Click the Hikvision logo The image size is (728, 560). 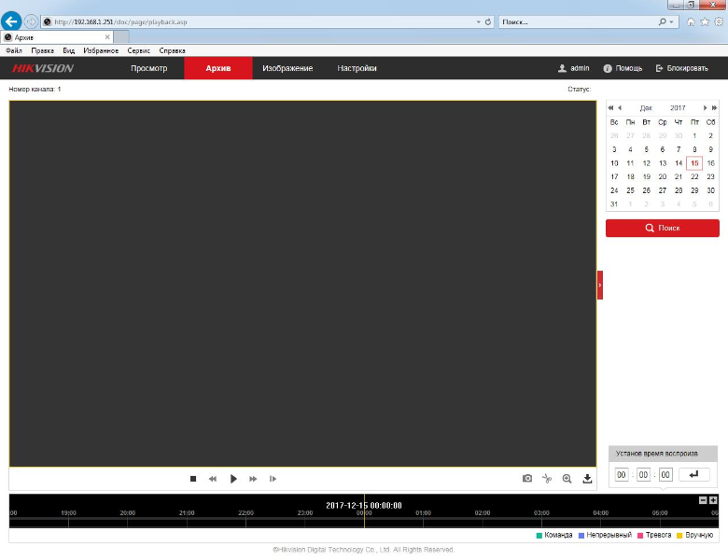tap(43, 68)
